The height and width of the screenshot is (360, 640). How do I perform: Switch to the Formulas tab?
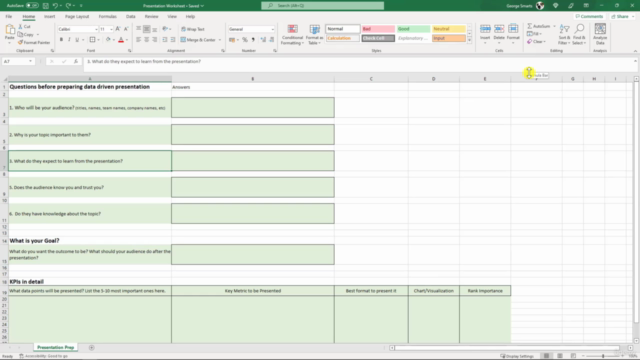coord(107,17)
